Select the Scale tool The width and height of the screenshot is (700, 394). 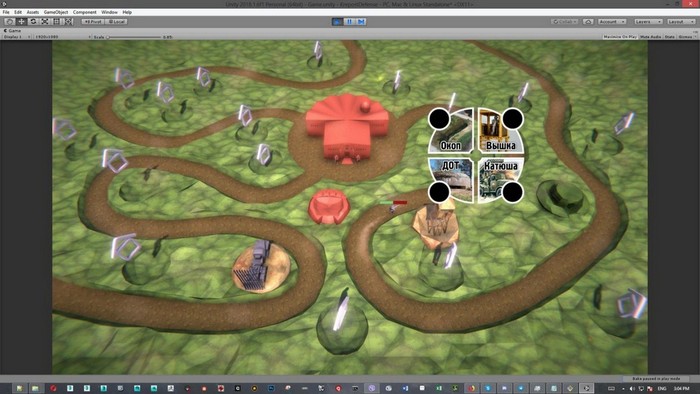point(45,21)
